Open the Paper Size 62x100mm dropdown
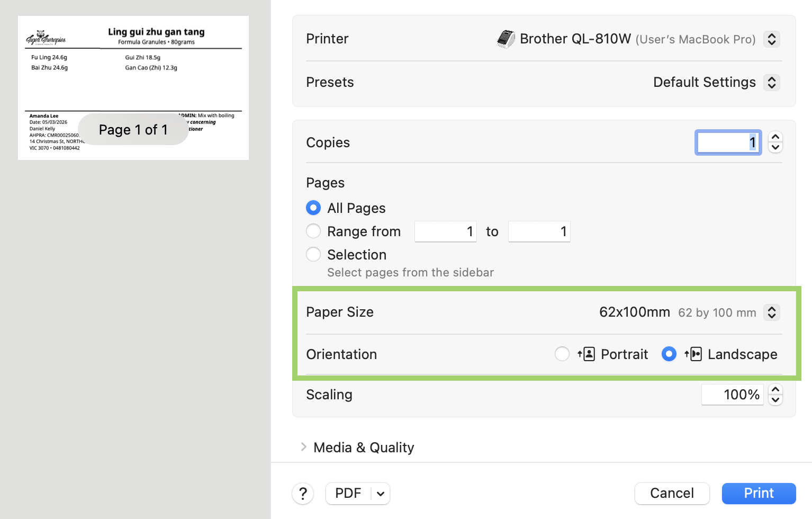812x519 pixels. (x=772, y=312)
